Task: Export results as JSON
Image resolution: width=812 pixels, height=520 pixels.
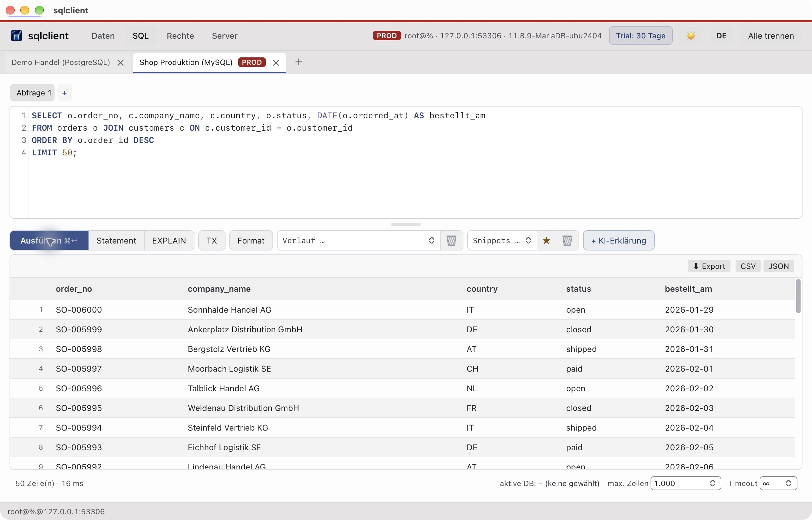Action: (x=779, y=266)
